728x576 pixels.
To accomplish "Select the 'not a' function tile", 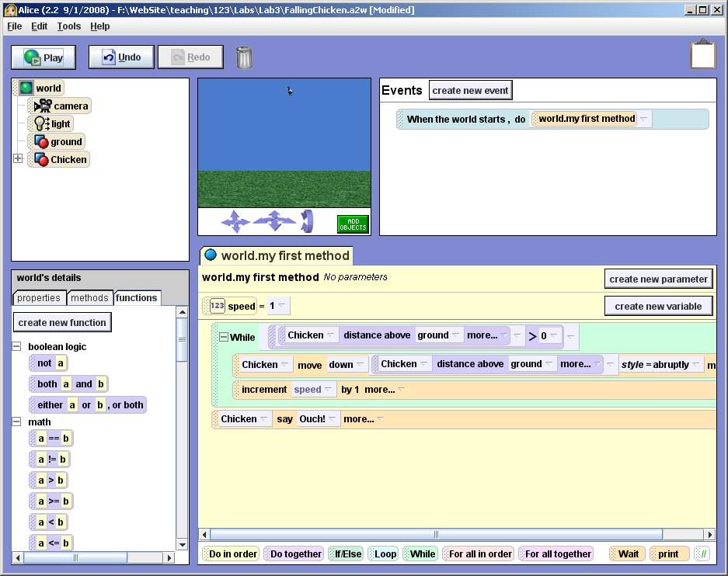I will pyautogui.click(x=48, y=363).
